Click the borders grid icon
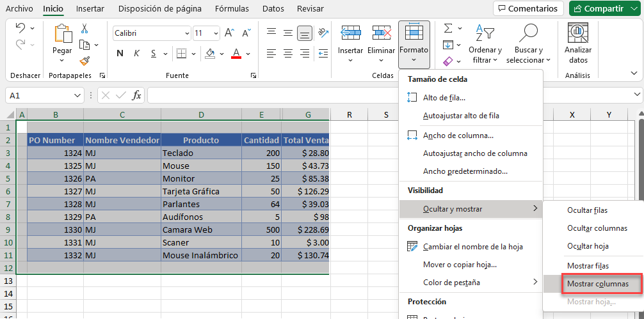Image resolution: width=644 pixels, height=319 pixels. (x=182, y=53)
